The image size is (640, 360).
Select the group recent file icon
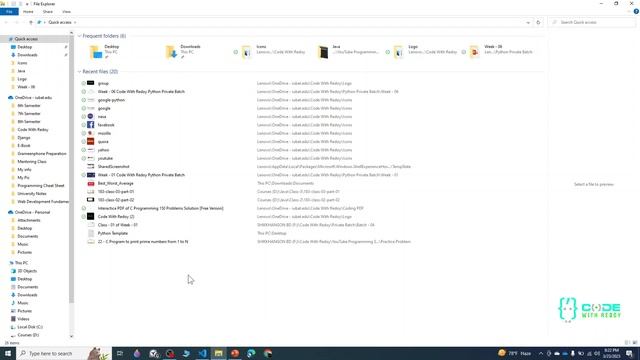[91, 83]
